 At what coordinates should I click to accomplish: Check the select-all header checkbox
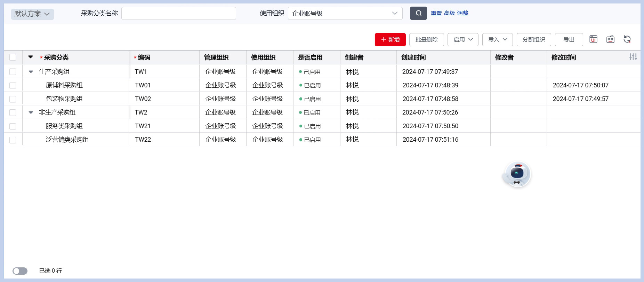click(13, 57)
